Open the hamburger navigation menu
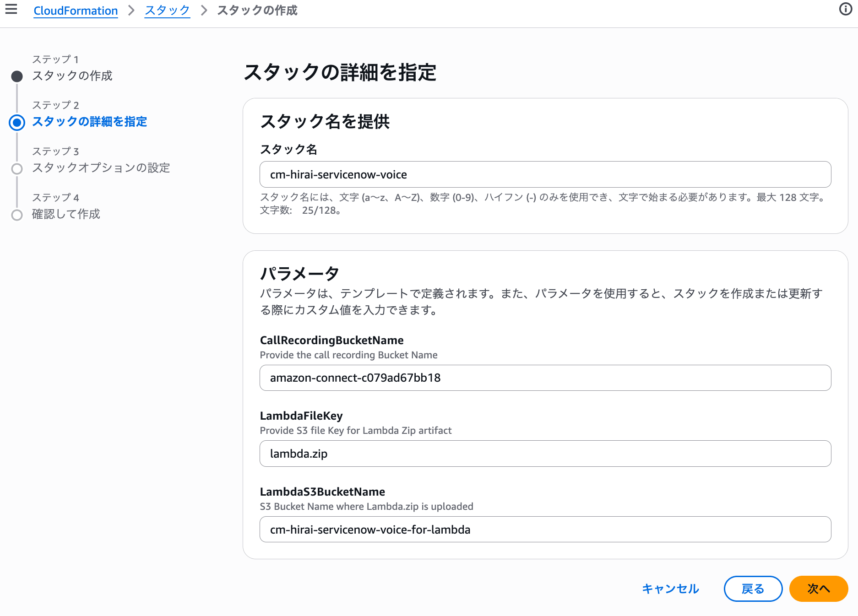The image size is (858, 616). [11, 9]
